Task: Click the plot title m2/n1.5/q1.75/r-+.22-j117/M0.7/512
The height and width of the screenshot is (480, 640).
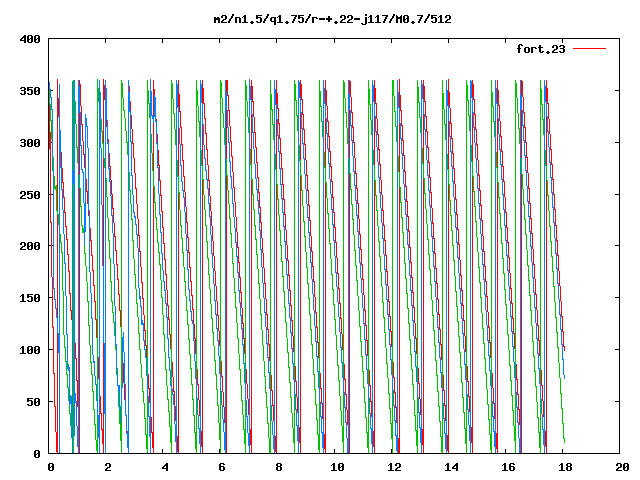Action: (333, 19)
